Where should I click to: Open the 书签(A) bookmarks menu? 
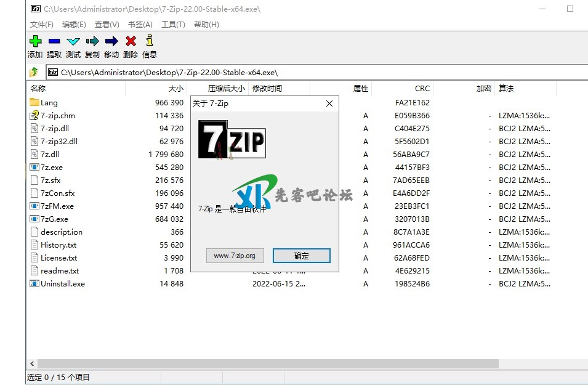pos(140,25)
